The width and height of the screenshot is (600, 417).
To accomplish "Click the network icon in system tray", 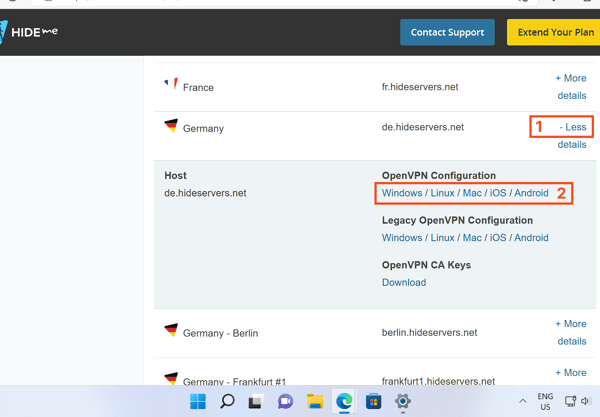I will pyautogui.click(x=570, y=401).
